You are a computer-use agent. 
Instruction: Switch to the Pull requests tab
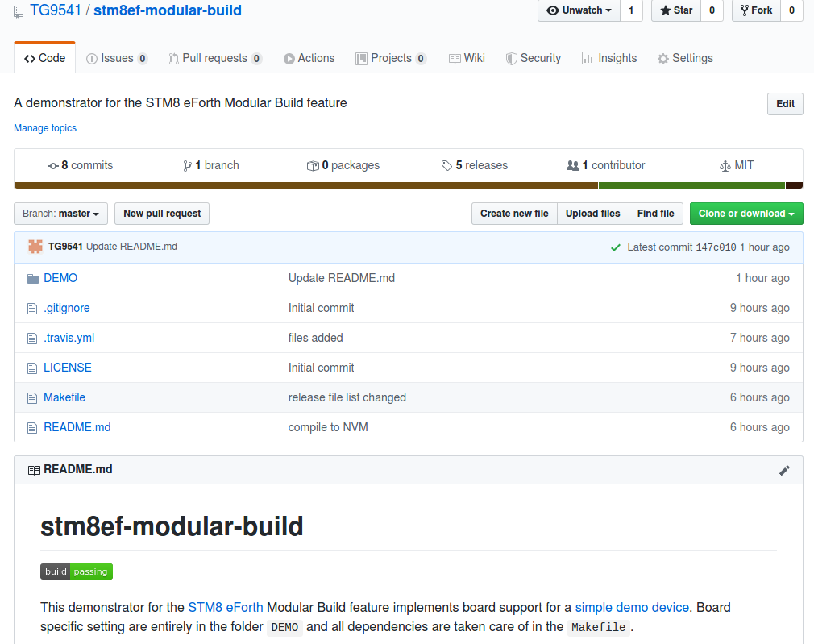pos(215,58)
